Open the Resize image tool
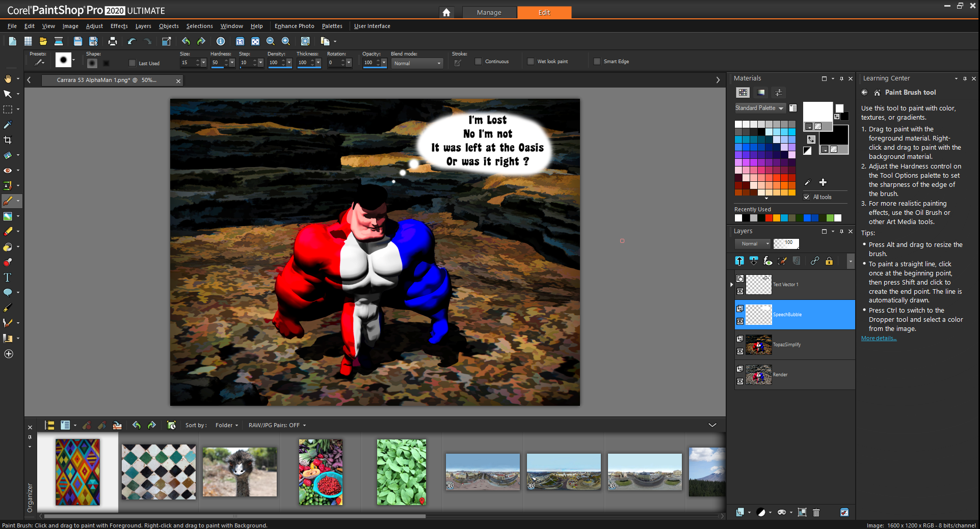 click(x=166, y=41)
